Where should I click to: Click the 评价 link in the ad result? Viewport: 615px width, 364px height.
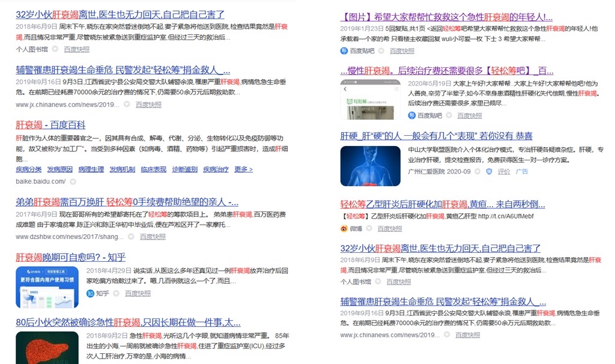[x=504, y=171]
